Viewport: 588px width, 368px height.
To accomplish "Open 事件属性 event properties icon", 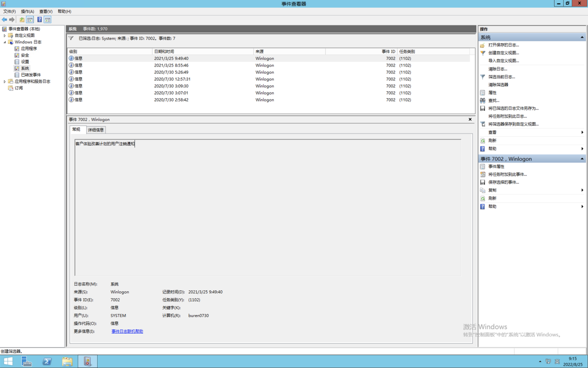I will 482,167.
